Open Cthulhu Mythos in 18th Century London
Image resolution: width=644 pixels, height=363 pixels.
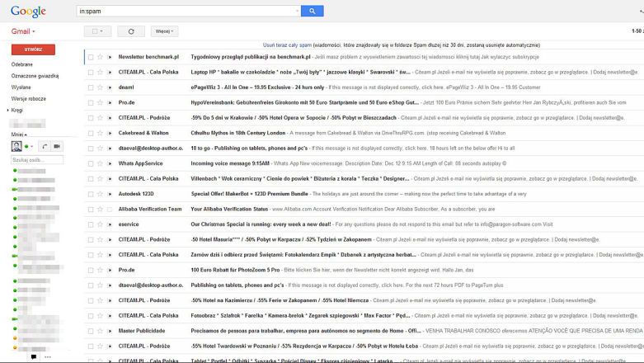pos(237,133)
